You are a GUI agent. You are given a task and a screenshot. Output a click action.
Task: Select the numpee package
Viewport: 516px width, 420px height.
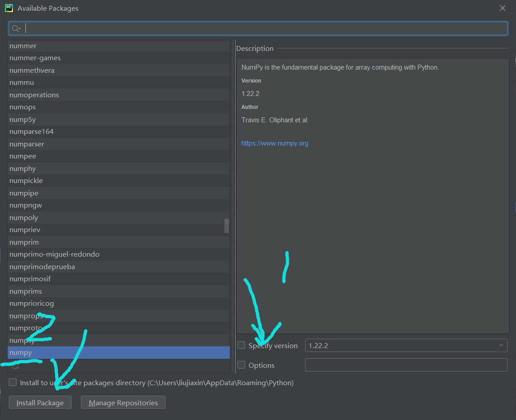click(x=118, y=156)
